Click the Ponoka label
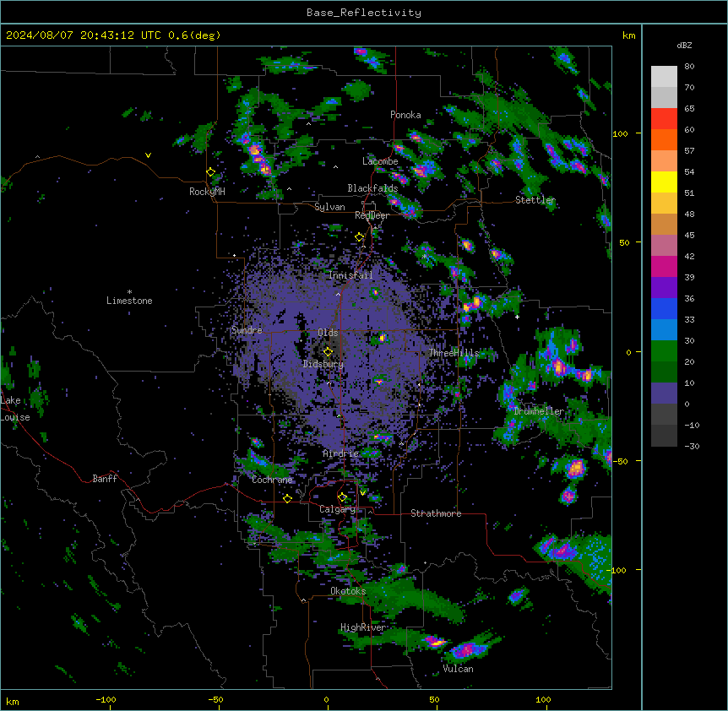Viewport: 728px width, 711px height. tap(405, 115)
